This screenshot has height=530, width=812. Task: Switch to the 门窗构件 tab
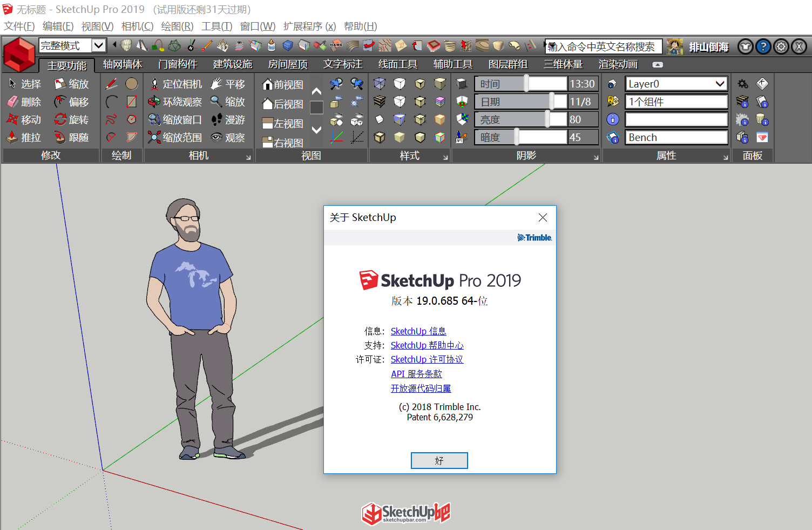tap(178, 64)
